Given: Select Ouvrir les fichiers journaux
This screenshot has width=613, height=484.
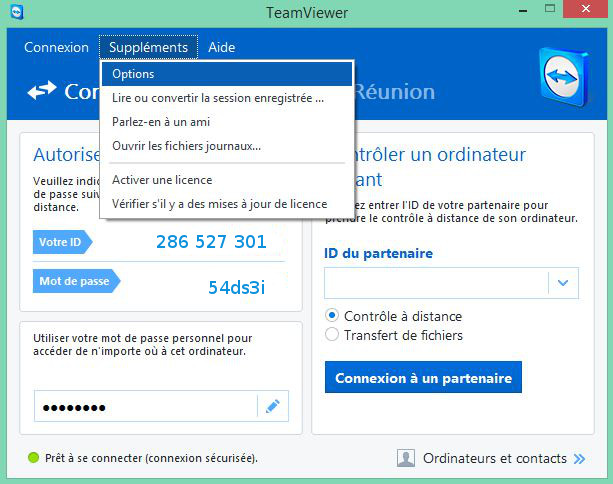Looking at the screenshot, I should (x=227, y=146).
